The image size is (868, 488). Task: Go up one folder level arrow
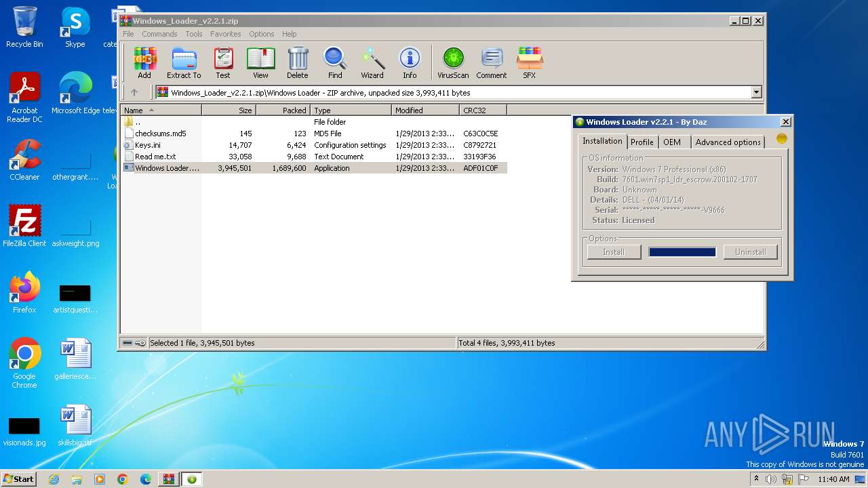[x=134, y=93]
